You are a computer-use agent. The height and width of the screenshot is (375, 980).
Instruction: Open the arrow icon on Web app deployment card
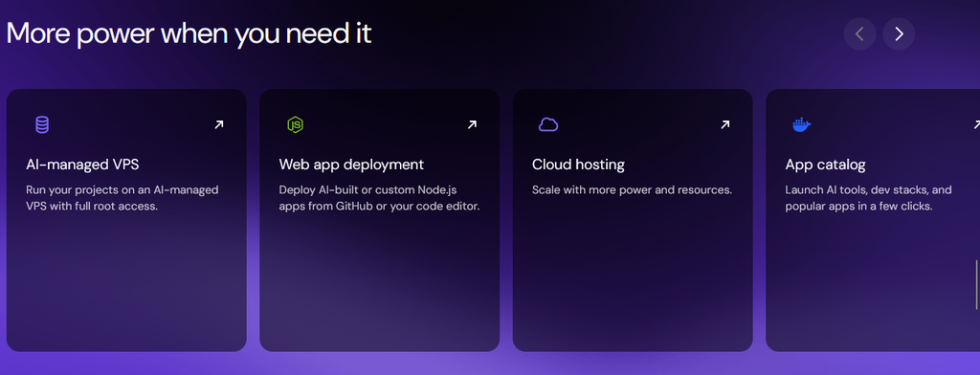472,125
